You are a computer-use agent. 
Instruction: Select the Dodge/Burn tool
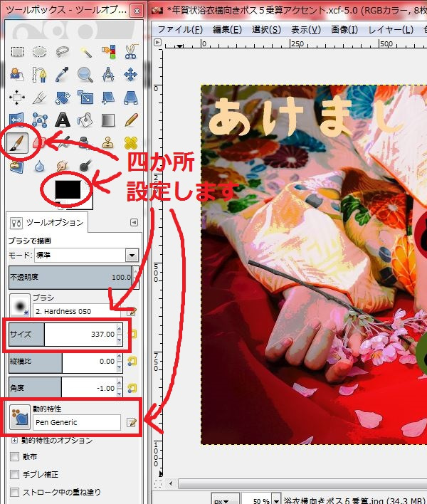(85, 166)
